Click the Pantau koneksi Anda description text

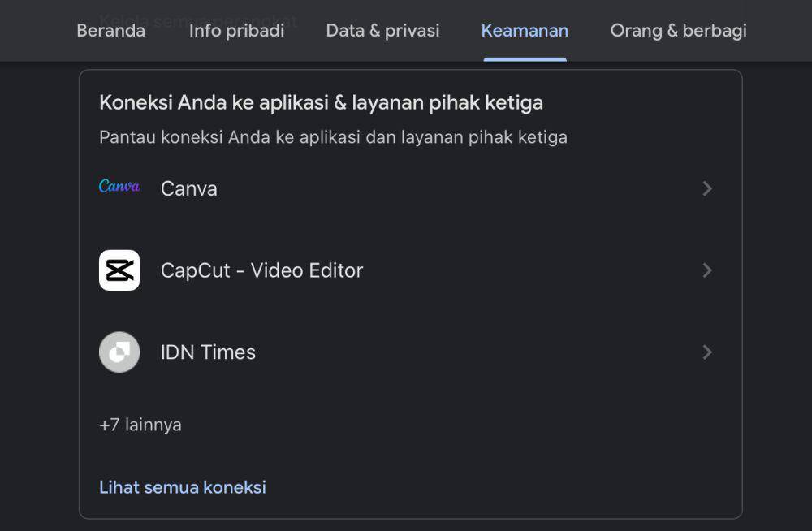(x=333, y=137)
